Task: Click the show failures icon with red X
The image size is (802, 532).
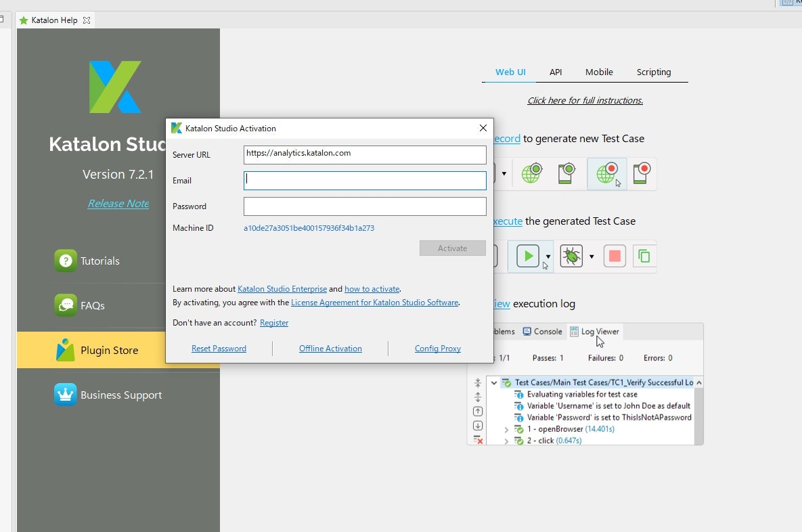Action: 478,440
